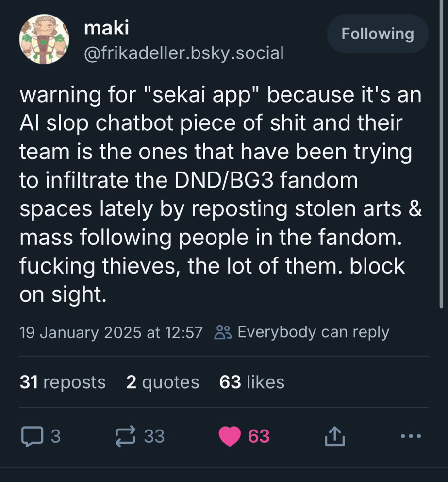Click the @frikadeller.bsky.social handle
The image size is (448, 482).
(183, 52)
